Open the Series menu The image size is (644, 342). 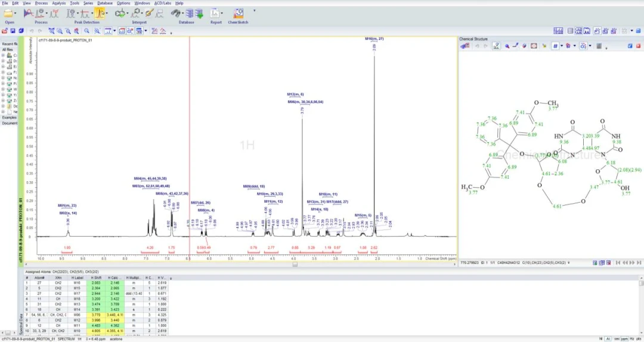[88, 3]
